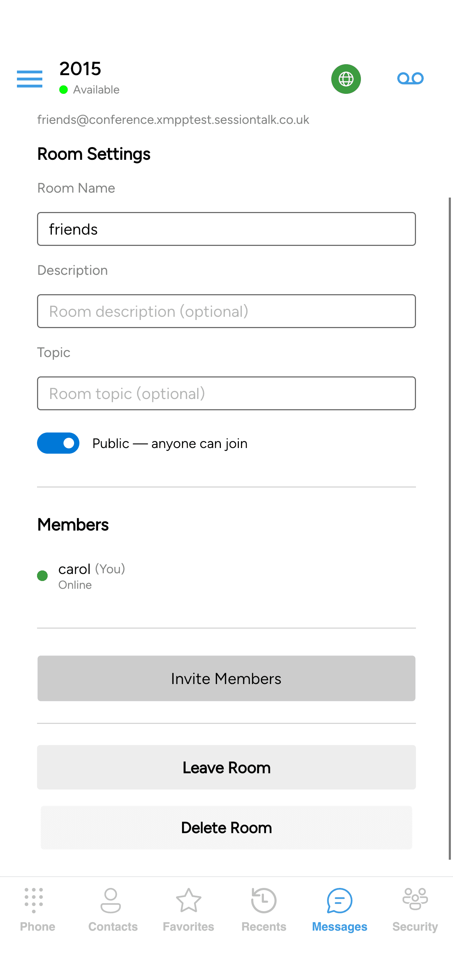Focus the Room Name field

point(226,229)
